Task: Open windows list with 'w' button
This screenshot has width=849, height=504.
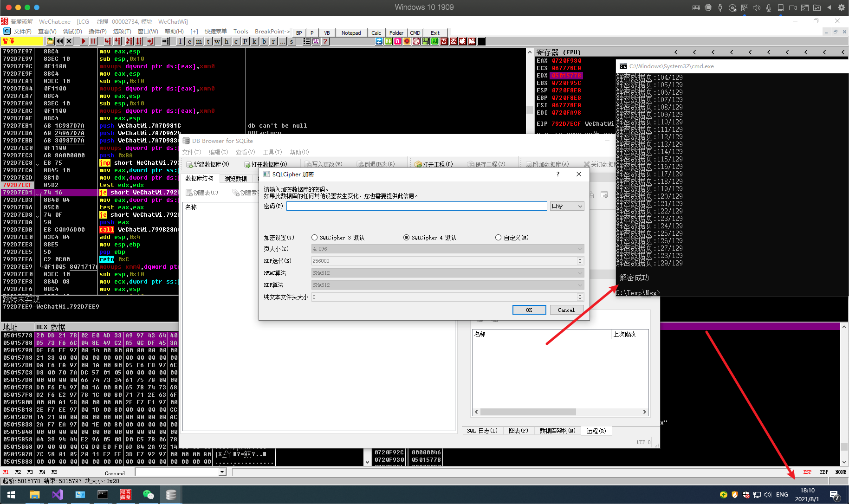Action: coord(218,41)
